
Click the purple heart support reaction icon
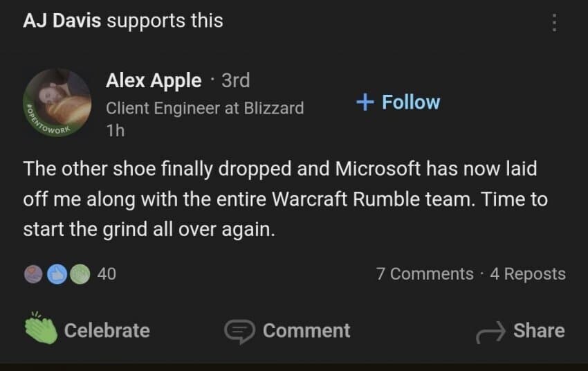point(33,274)
